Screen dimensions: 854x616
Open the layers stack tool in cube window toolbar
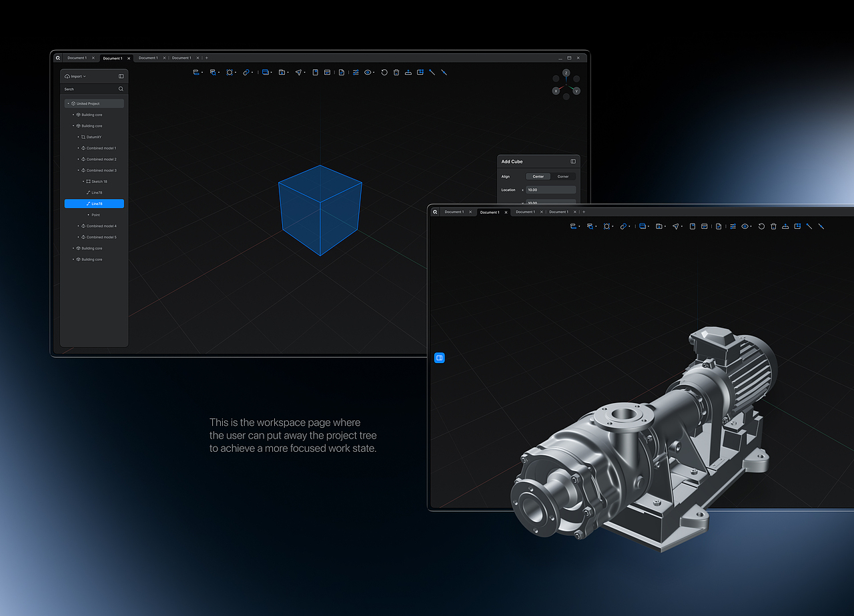[x=196, y=72]
